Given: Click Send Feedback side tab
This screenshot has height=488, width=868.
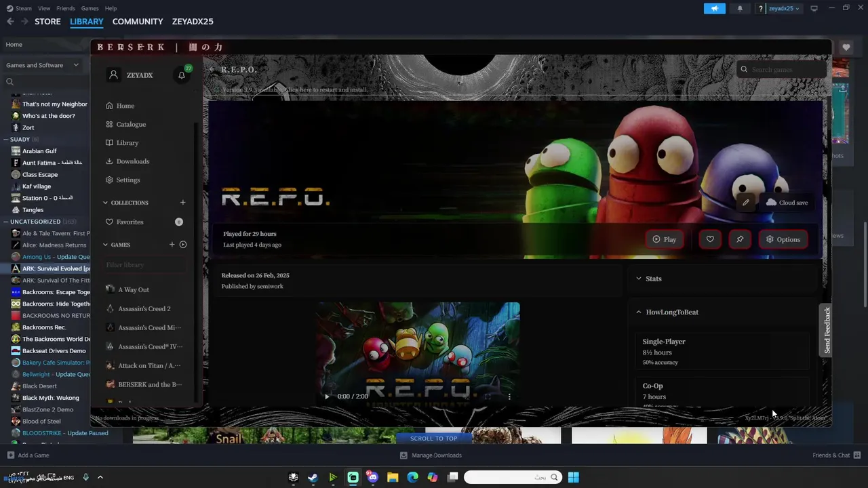Looking at the screenshot, I should click(827, 330).
